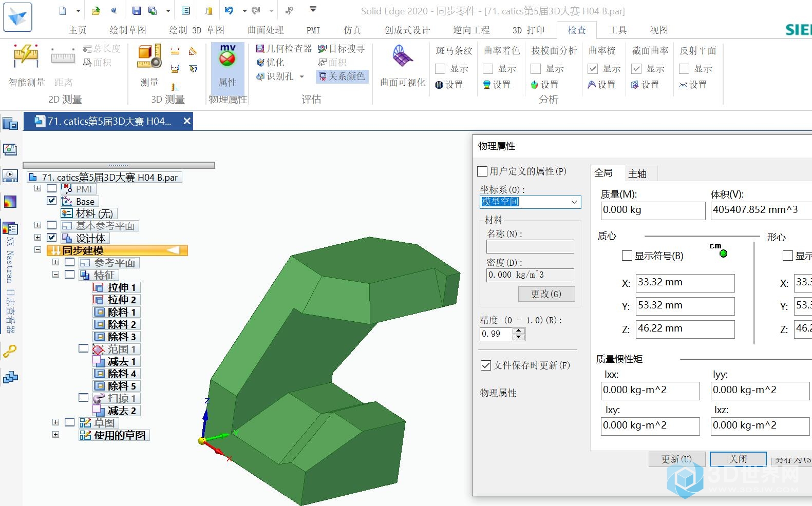
Task: Toggle the 关系颜色 relationship colors tool
Action: pos(342,76)
